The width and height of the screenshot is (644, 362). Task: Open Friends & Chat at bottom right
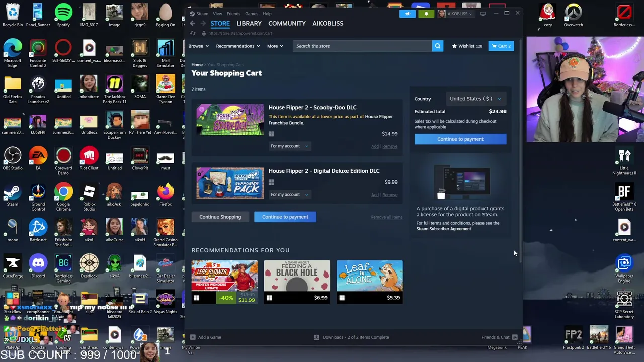click(x=500, y=337)
